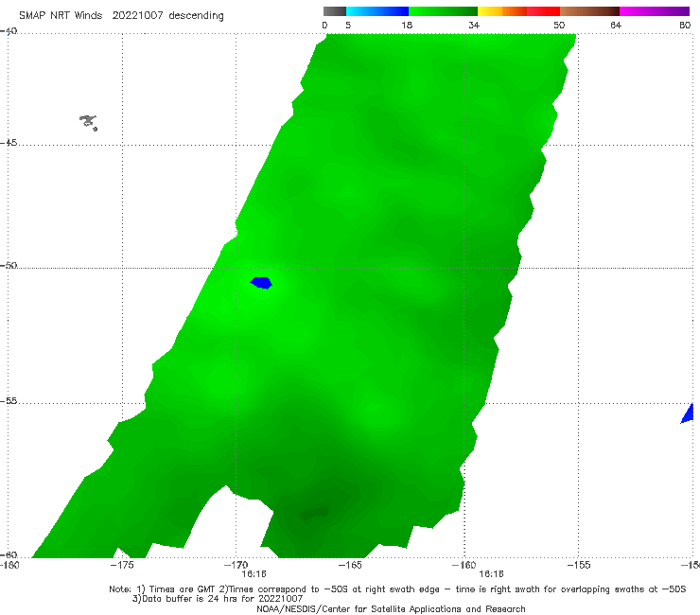
Task: Select the yellow-red 34-50 color bar segment
Action: (518, 11)
